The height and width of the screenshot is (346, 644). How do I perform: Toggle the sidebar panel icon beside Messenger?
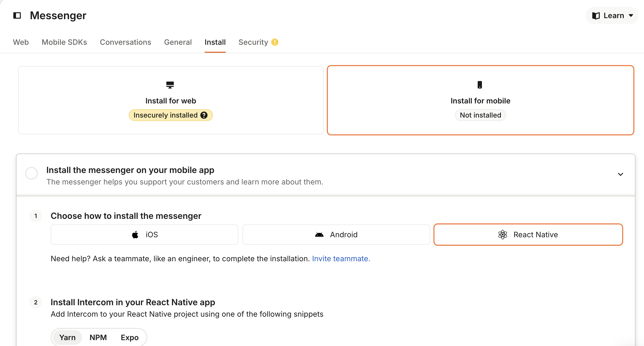pyautogui.click(x=17, y=15)
